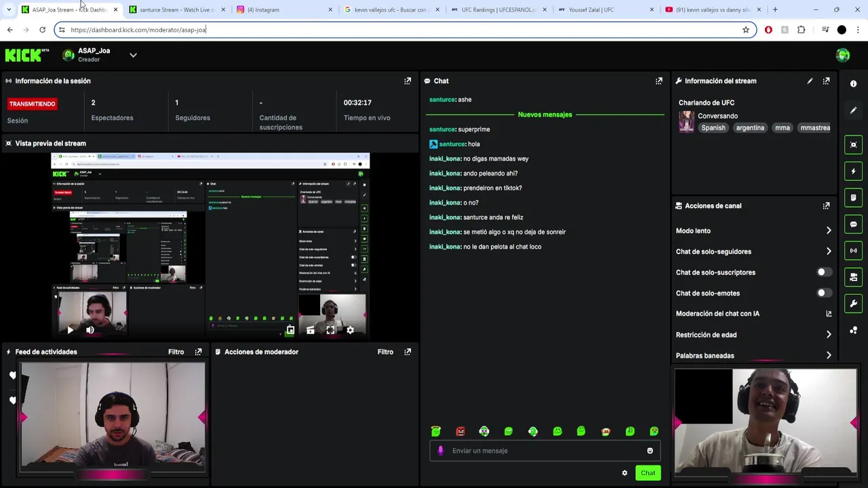
Task: Open the browser extensions puzzle icon
Action: (x=802, y=30)
